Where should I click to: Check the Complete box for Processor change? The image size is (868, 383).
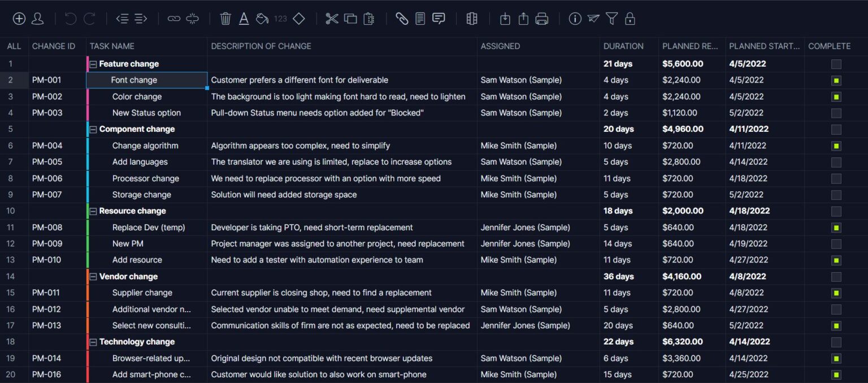[x=836, y=178]
